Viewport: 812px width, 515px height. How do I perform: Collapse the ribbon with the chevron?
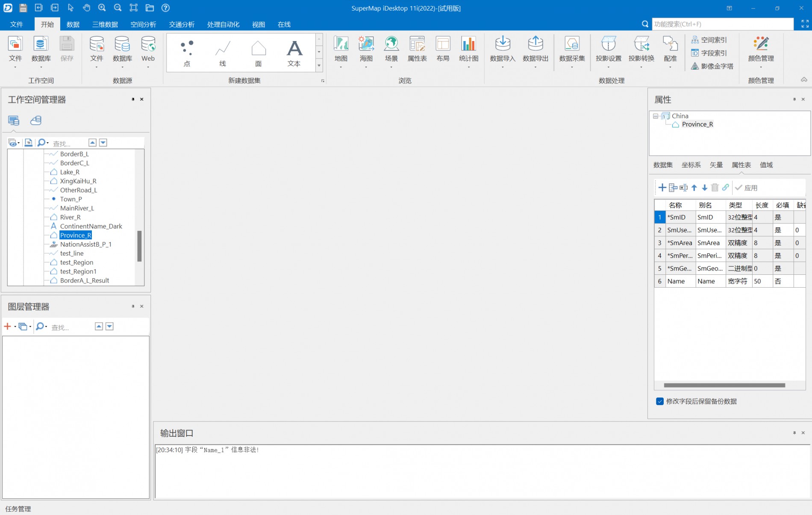804,79
